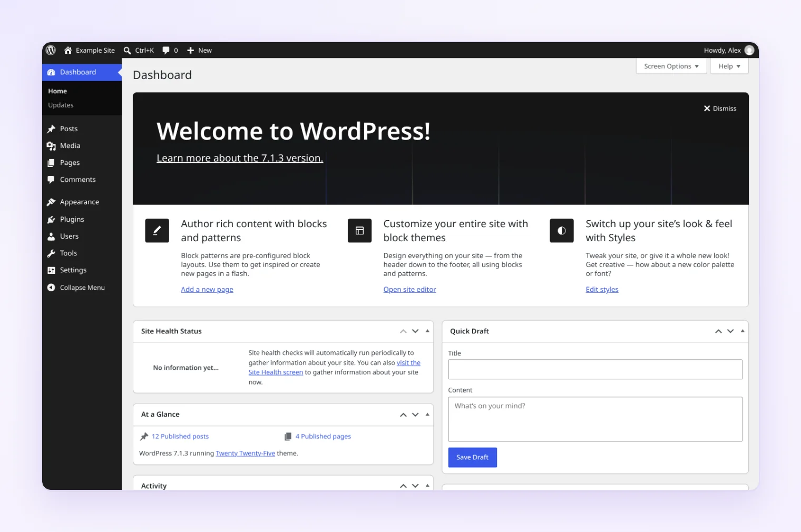
Task: Focus the Quick Draft Title field
Action: point(595,369)
